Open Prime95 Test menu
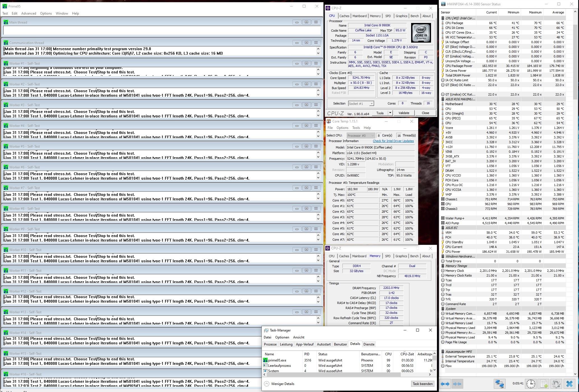Viewport: 579px width, 392px height. [x=5, y=13]
